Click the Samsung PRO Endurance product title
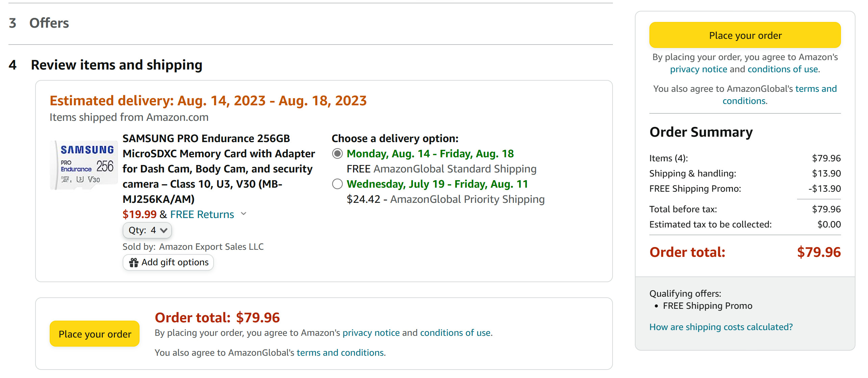Viewport: 868px width, 378px height. pyautogui.click(x=219, y=169)
